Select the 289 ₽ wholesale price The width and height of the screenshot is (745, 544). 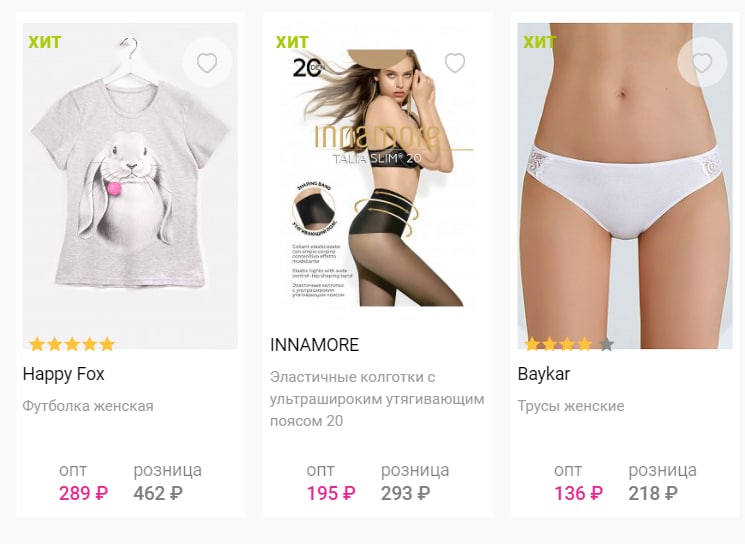coord(84,494)
